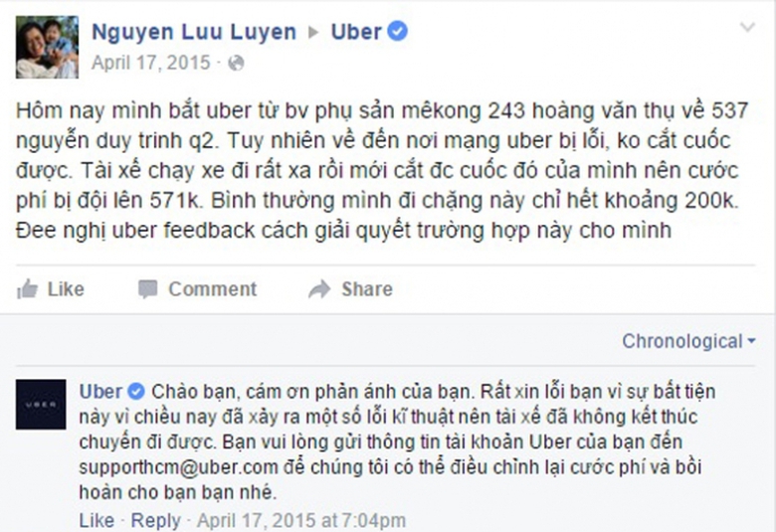Reply to Uber's comment
Image resolution: width=776 pixels, height=532 pixels.
[x=156, y=520]
